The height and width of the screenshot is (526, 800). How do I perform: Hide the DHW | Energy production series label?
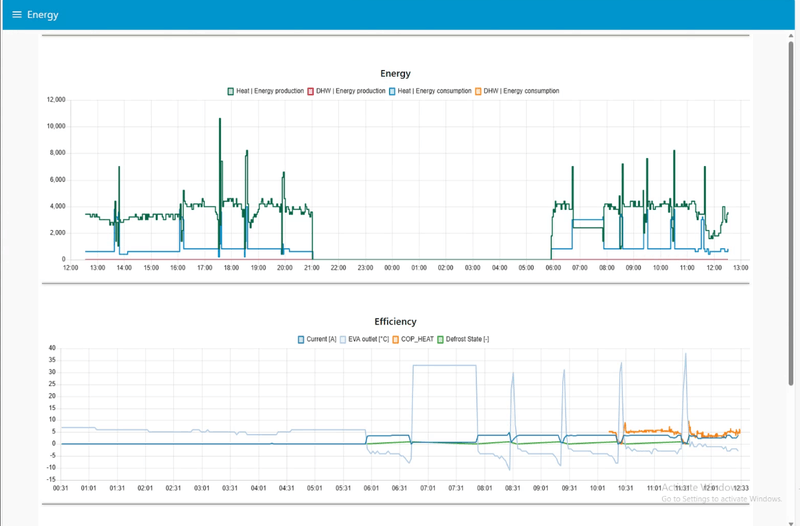click(351, 91)
